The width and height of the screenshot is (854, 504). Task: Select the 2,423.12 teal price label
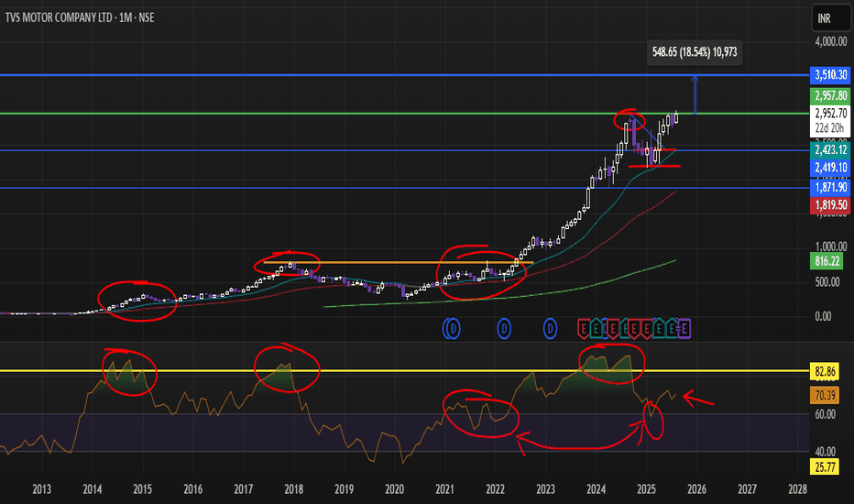click(830, 150)
